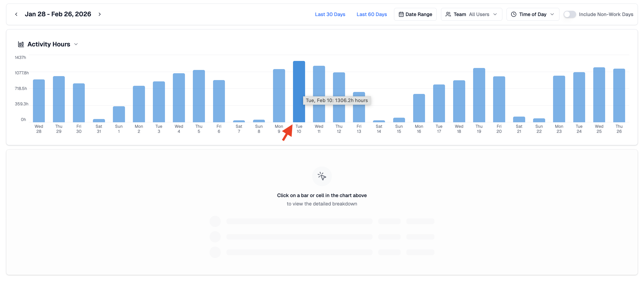
Task: Click the team users icon
Action: pyautogui.click(x=448, y=14)
